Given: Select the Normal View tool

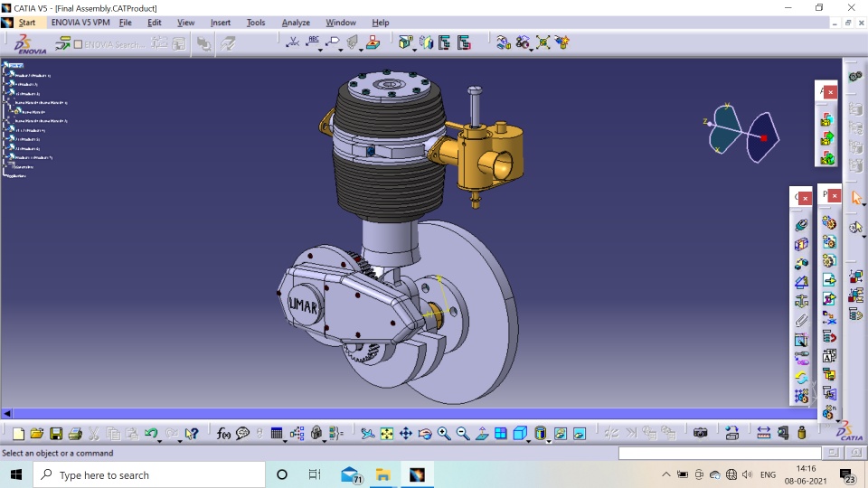Looking at the screenshot, I should point(482,433).
